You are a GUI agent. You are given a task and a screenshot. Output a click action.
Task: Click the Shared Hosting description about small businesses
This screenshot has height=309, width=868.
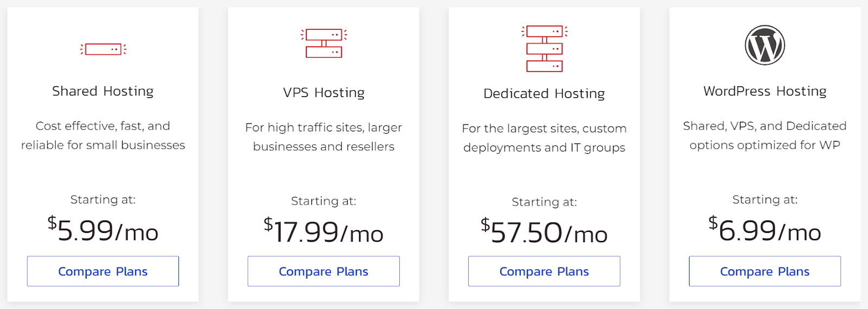pyautogui.click(x=103, y=135)
